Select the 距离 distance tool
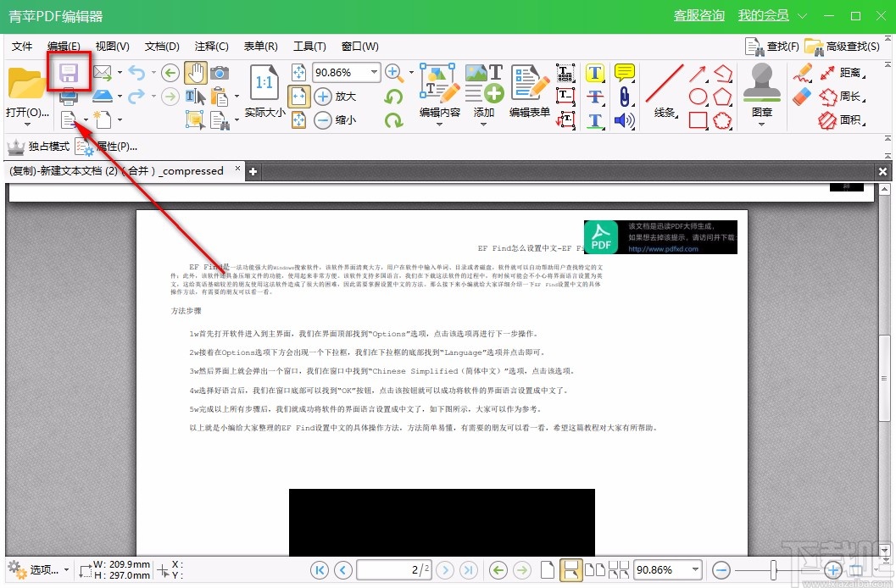Image resolution: width=896 pixels, height=588 pixels. (843, 73)
